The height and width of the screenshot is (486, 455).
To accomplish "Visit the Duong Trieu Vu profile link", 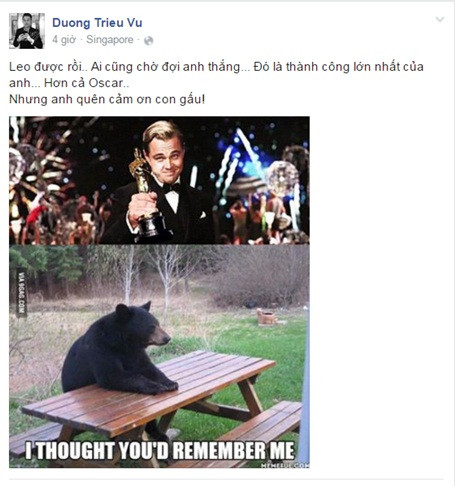I will click(97, 23).
